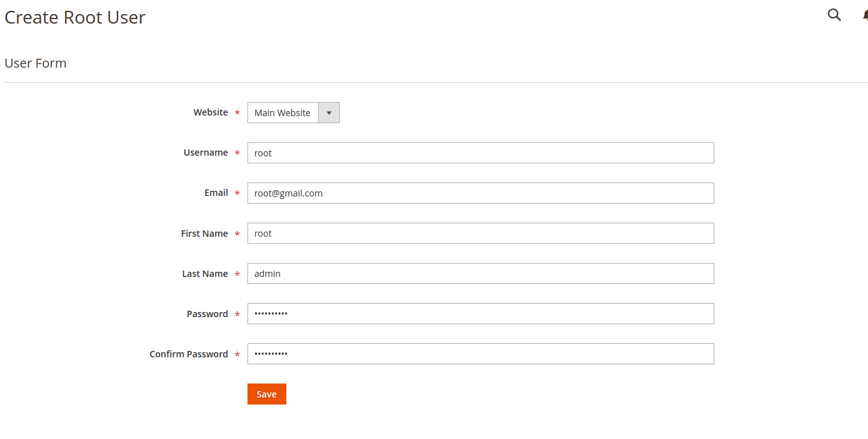Focus the Username input field
This screenshot has height=439, width=868.
click(480, 153)
